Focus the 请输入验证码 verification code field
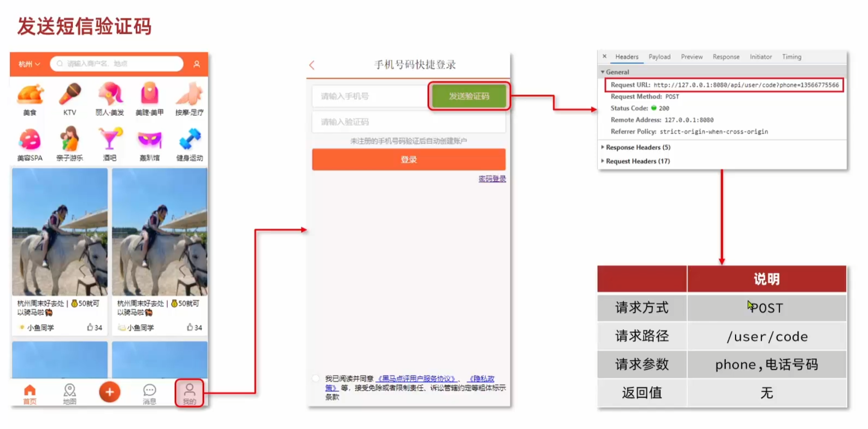 [x=409, y=122]
